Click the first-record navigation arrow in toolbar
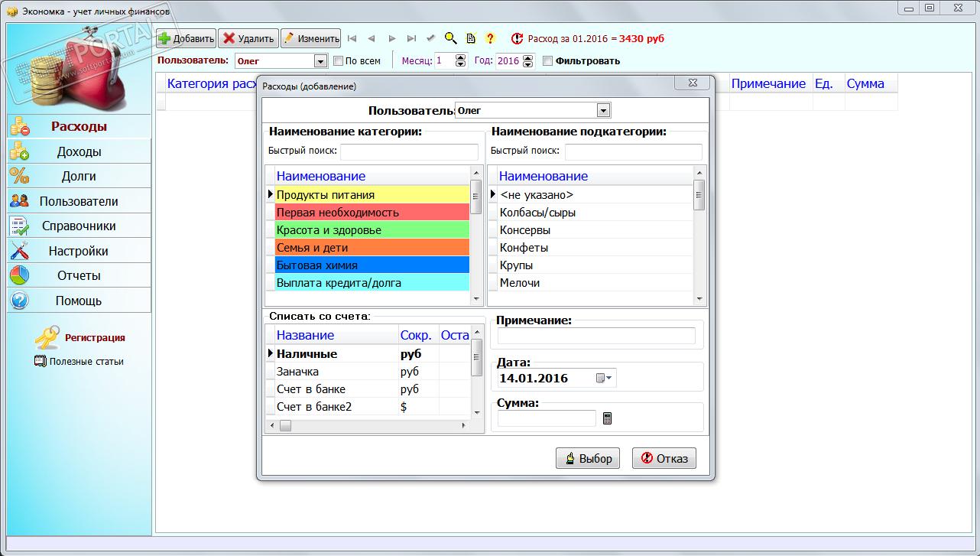Image resolution: width=980 pixels, height=556 pixels. coord(352,38)
